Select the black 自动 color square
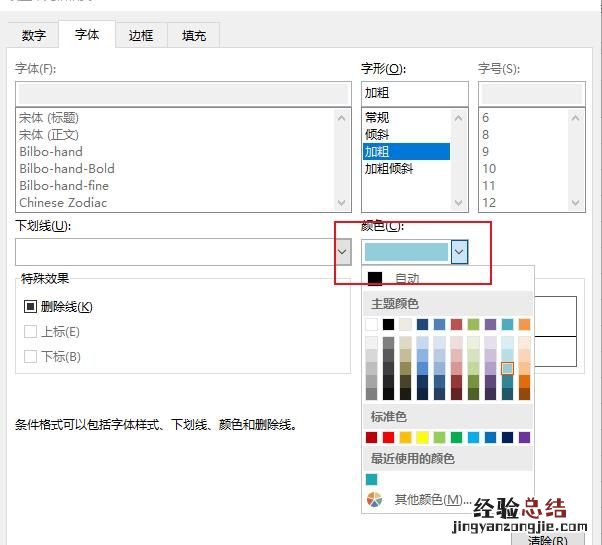Viewport: 602px width, 545px height. coord(375,279)
